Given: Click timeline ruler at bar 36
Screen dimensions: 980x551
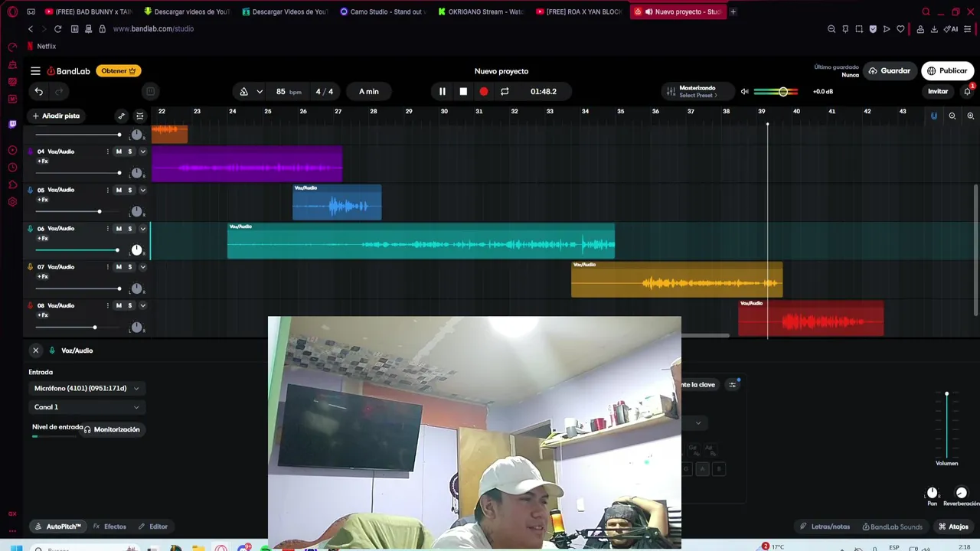Looking at the screenshot, I should (x=655, y=112).
